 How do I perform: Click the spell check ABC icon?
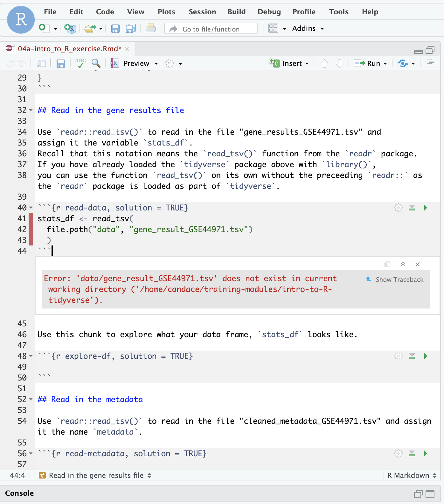[80, 63]
